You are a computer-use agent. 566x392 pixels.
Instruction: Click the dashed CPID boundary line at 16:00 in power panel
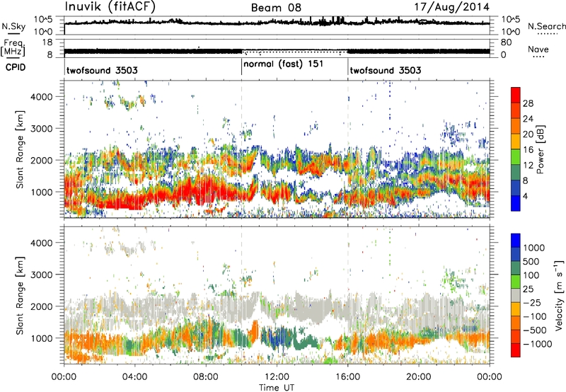coord(348,148)
